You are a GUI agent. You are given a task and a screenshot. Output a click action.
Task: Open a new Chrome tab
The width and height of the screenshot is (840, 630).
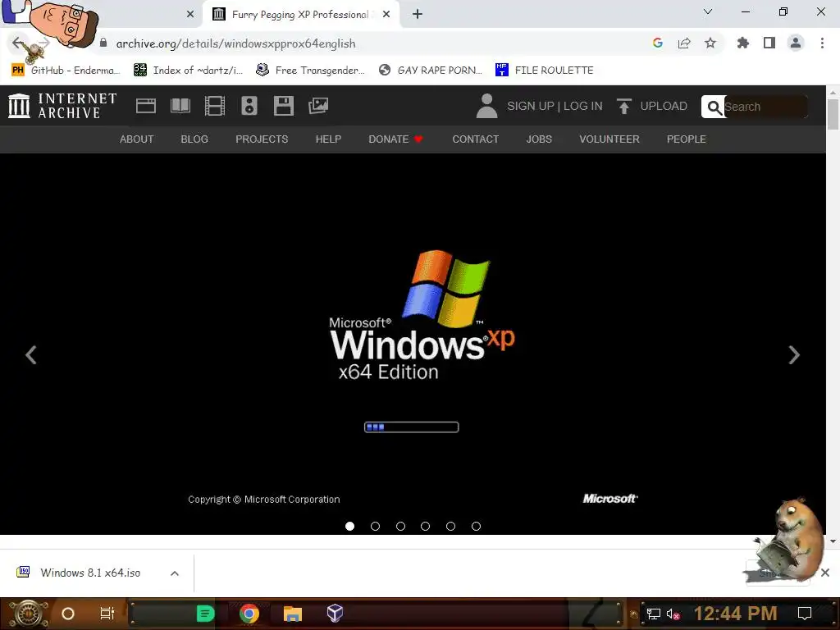coord(418,15)
